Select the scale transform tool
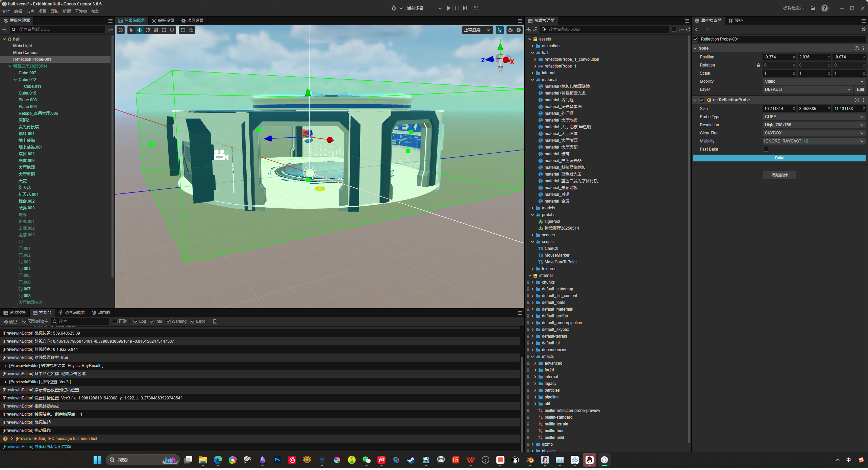The image size is (868, 470). [156, 30]
